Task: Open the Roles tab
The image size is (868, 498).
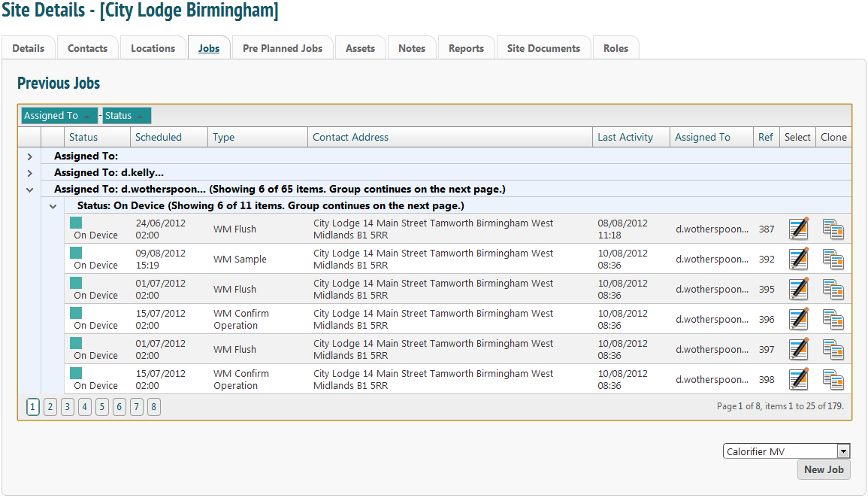Action: pyautogui.click(x=615, y=48)
